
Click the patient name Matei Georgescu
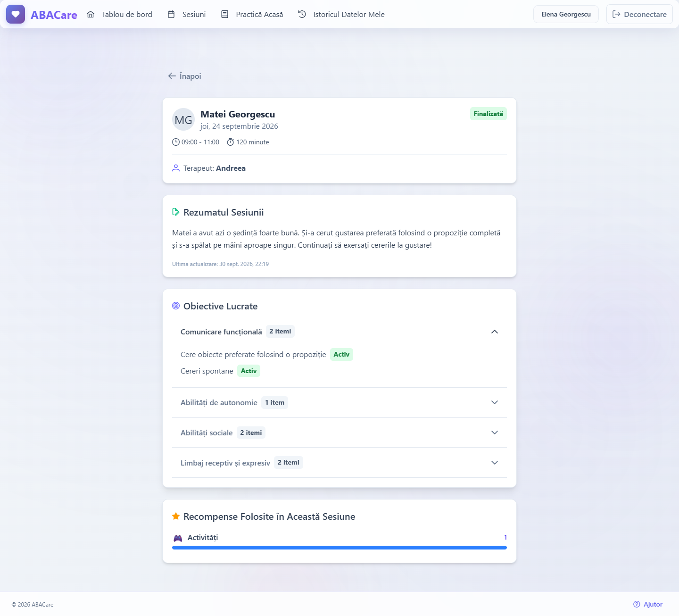coord(238,114)
